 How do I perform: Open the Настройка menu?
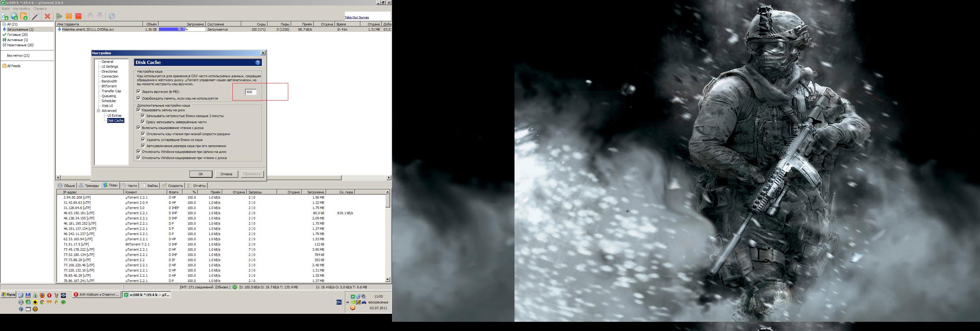[21, 8]
